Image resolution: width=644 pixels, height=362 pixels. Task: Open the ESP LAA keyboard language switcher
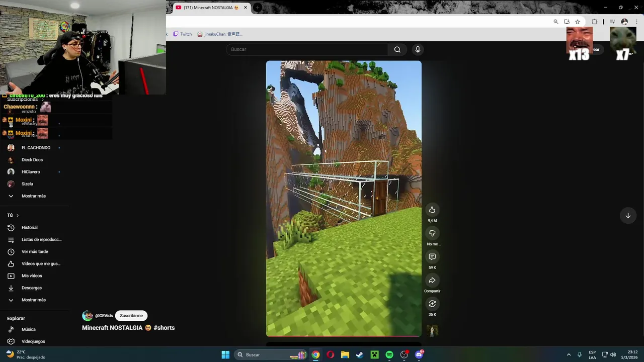coord(592,354)
